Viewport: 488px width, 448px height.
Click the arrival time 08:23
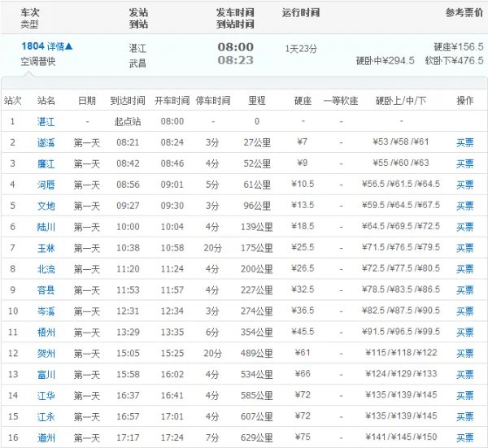click(236, 60)
